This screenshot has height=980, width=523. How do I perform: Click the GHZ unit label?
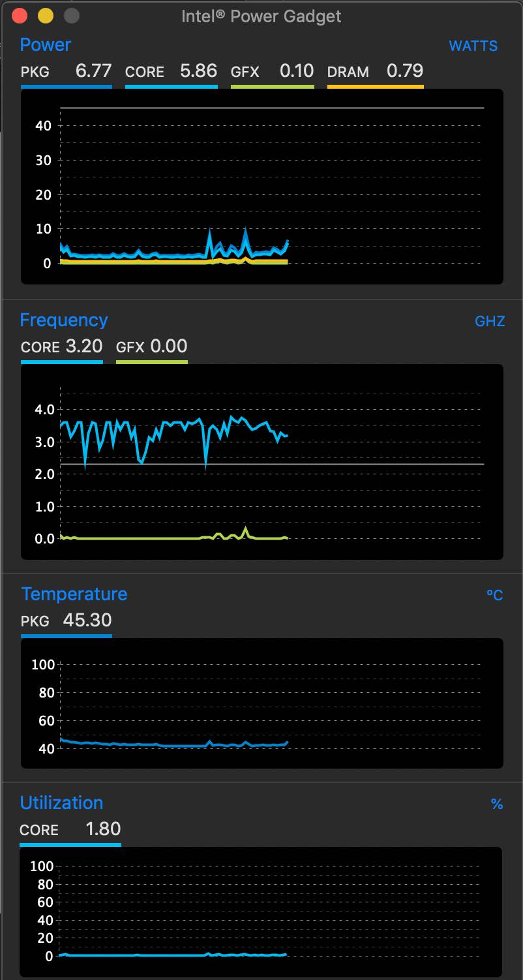tap(490, 321)
